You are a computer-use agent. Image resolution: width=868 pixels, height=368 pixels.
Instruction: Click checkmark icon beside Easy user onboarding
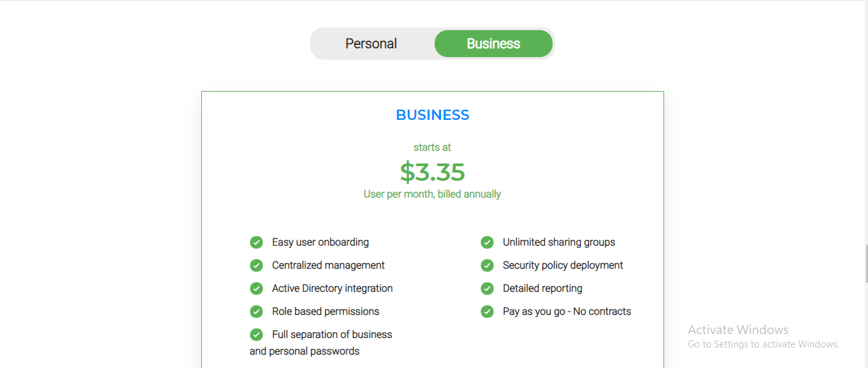tap(256, 242)
